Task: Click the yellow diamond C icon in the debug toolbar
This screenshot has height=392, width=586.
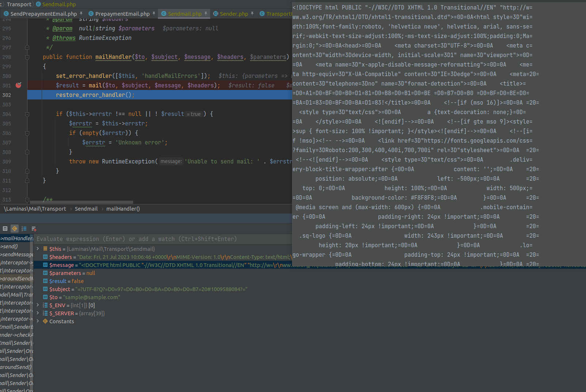Action: pyautogui.click(x=14, y=229)
